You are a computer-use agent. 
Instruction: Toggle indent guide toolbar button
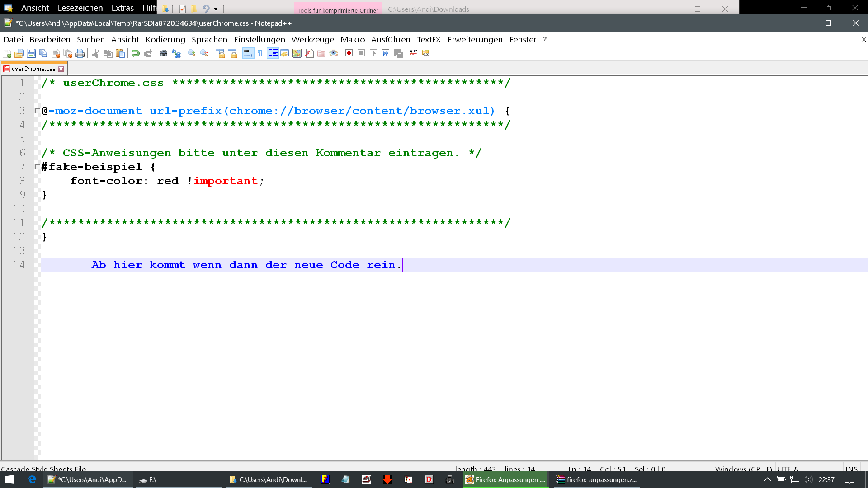(273, 53)
